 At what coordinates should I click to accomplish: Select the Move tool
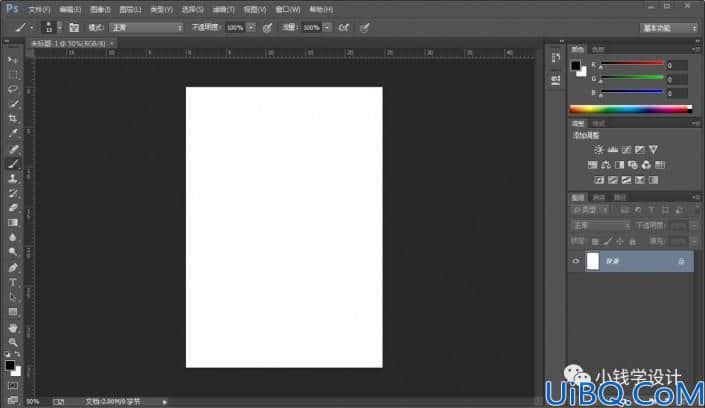pyautogui.click(x=13, y=60)
